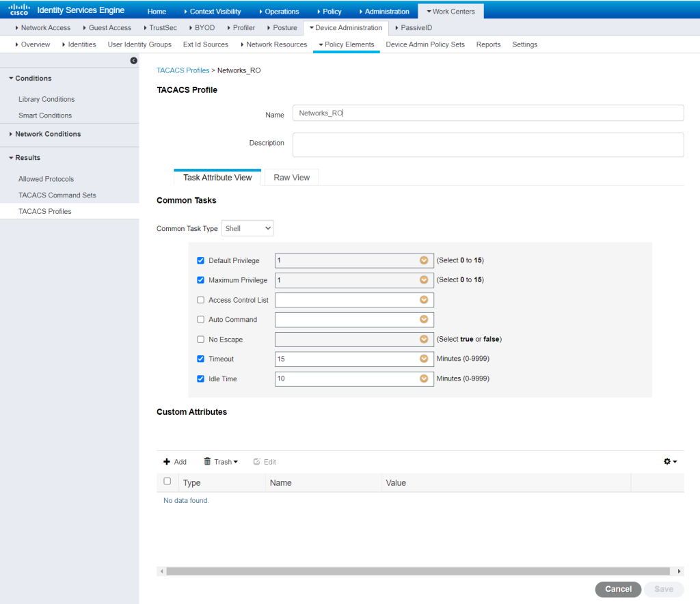Image resolution: width=700 pixels, height=604 pixels.
Task: Select the Task Attribute View tab
Action: [217, 178]
